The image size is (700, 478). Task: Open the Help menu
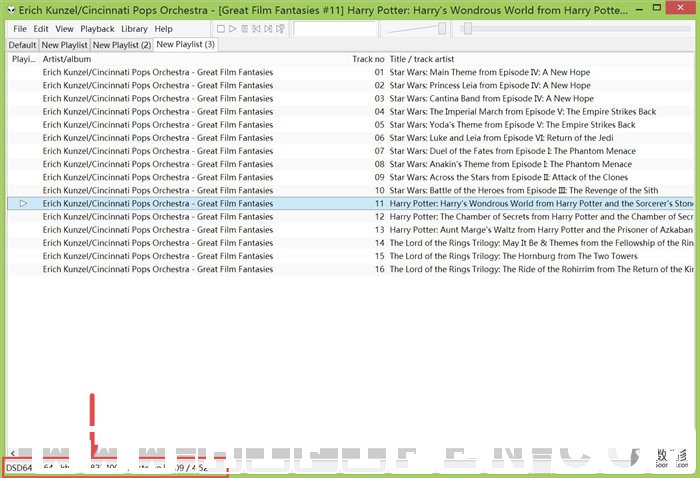[163, 29]
